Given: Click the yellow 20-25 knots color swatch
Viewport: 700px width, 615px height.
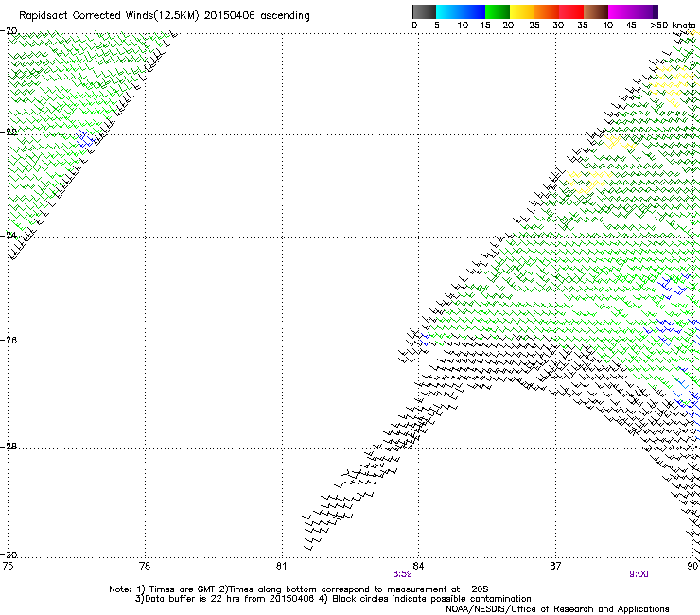Looking at the screenshot, I should point(522,11).
